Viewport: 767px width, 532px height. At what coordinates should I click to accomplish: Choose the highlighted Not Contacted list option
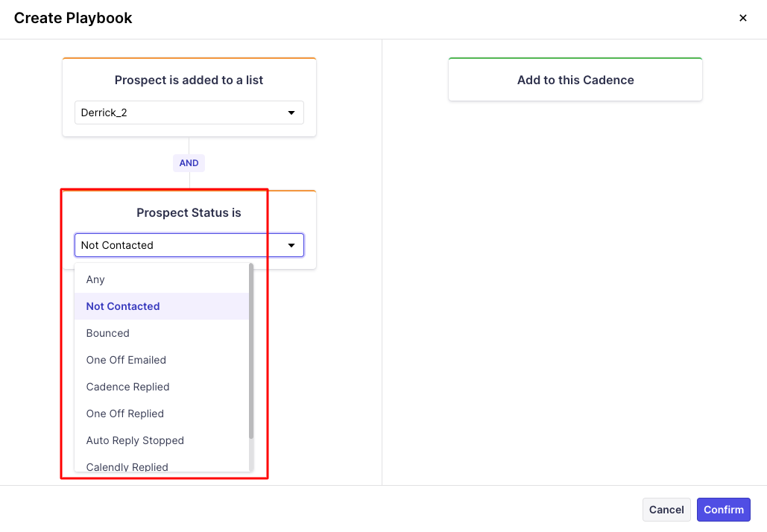[x=123, y=306]
